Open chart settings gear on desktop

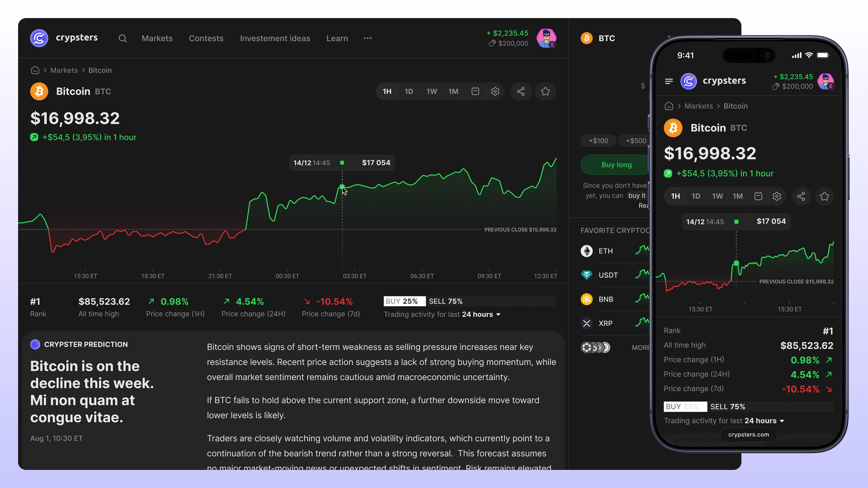point(495,91)
